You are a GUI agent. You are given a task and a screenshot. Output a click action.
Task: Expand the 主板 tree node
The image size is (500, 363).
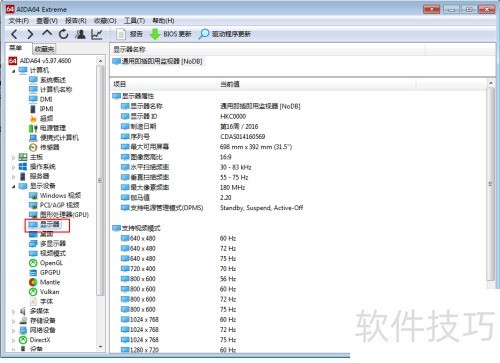(x=13, y=157)
